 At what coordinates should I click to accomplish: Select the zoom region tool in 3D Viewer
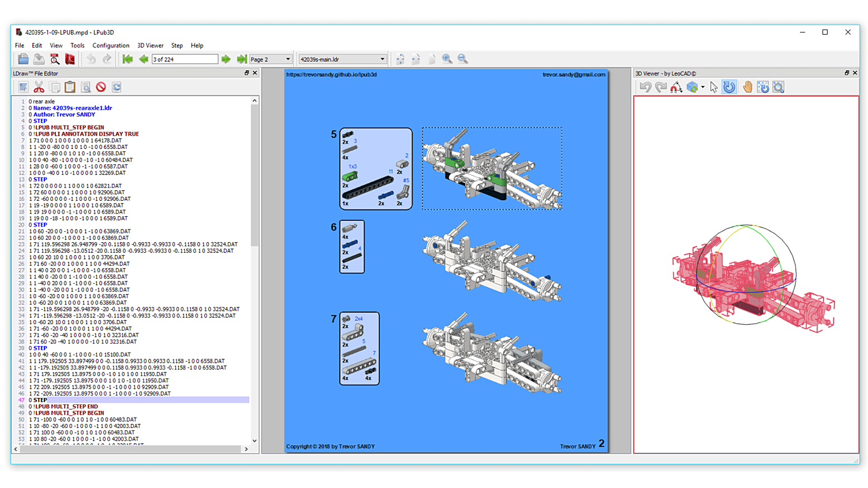(777, 87)
